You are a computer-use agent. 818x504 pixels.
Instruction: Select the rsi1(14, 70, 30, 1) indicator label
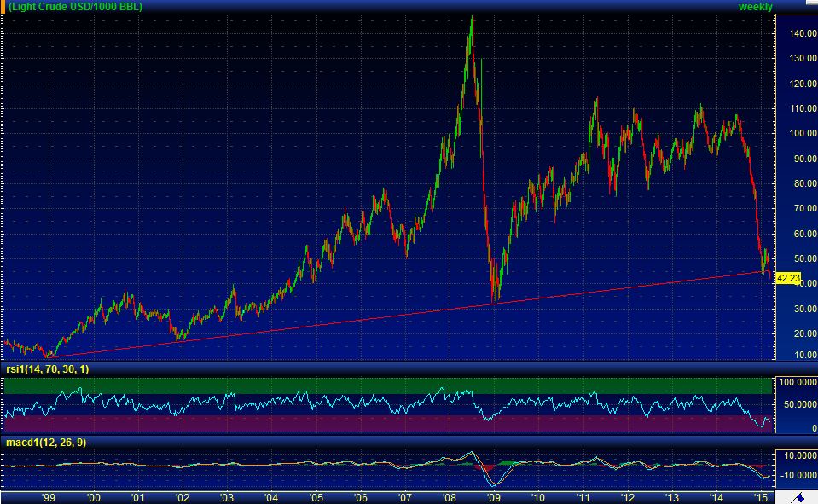click(x=46, y=369)
